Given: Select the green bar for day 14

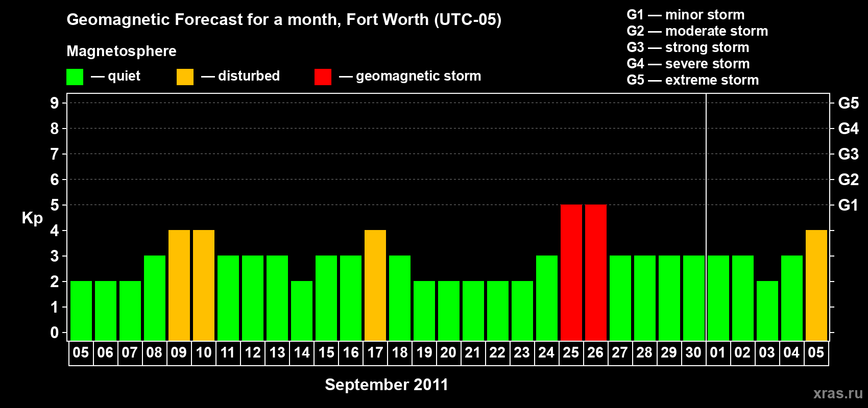Looking at the screenshot, I should tap(302, 311).
